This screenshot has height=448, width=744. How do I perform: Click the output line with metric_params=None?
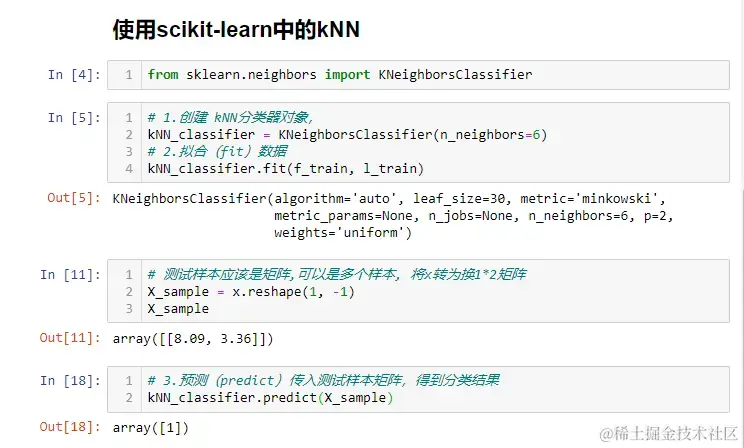(x=474, y=215)
